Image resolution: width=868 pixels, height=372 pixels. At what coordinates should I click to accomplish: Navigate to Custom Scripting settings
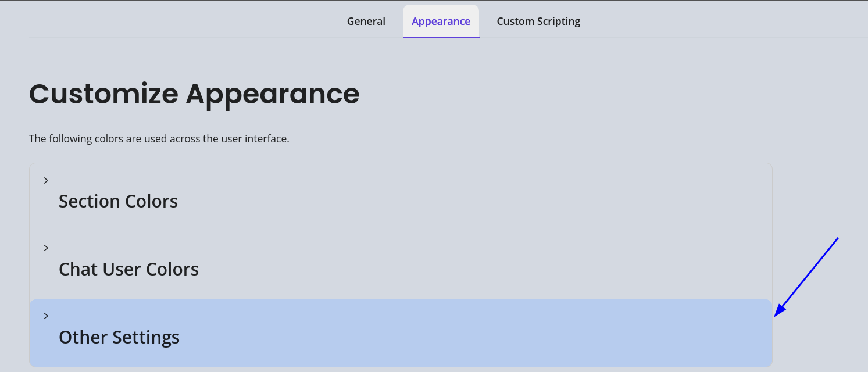point(538,21)
